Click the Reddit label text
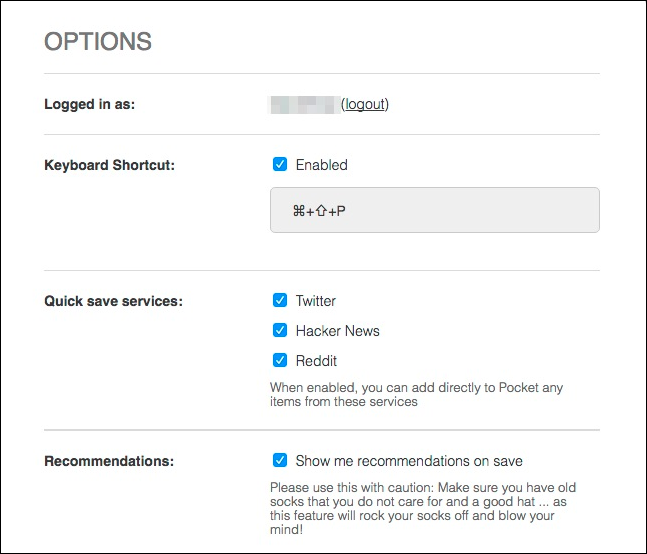The image size is (647, 554). [x=316, y=361]
